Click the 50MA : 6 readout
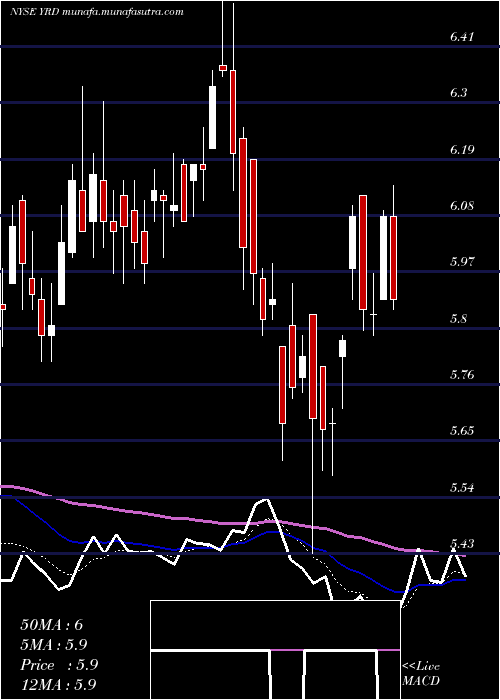The image size is (500, 700). [52, 625]
